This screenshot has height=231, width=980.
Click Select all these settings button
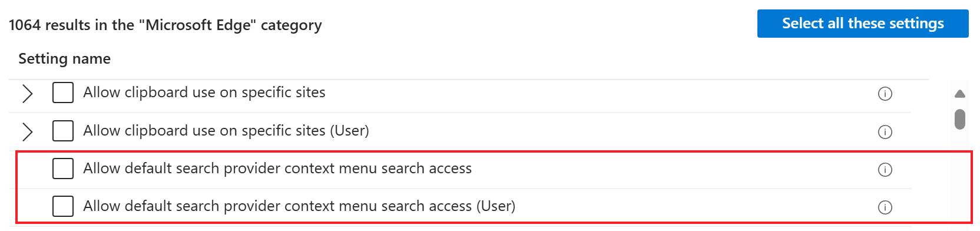[863, 24]
